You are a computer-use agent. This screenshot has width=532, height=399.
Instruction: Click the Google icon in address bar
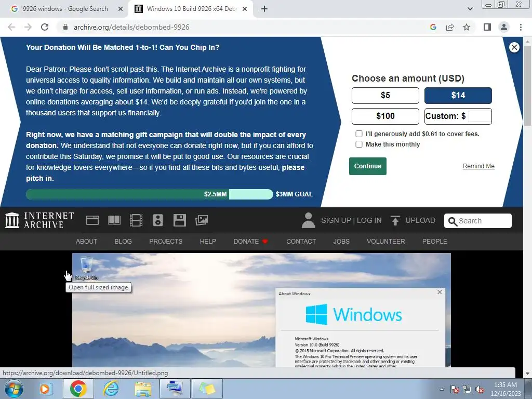pyautogui.click(x=433, y=27)
